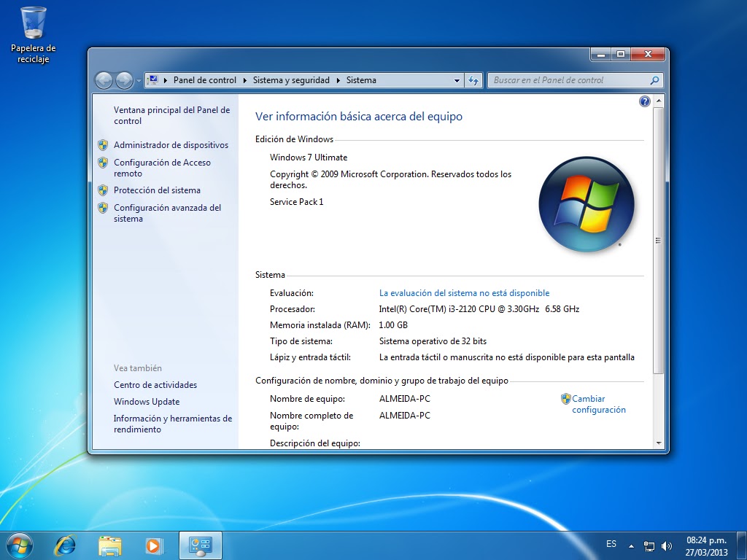Click the processor value Intel(R) Core(TM) i3-2120
The height and width of the screenshot is (560, 747).
click(x=479, y=309)
